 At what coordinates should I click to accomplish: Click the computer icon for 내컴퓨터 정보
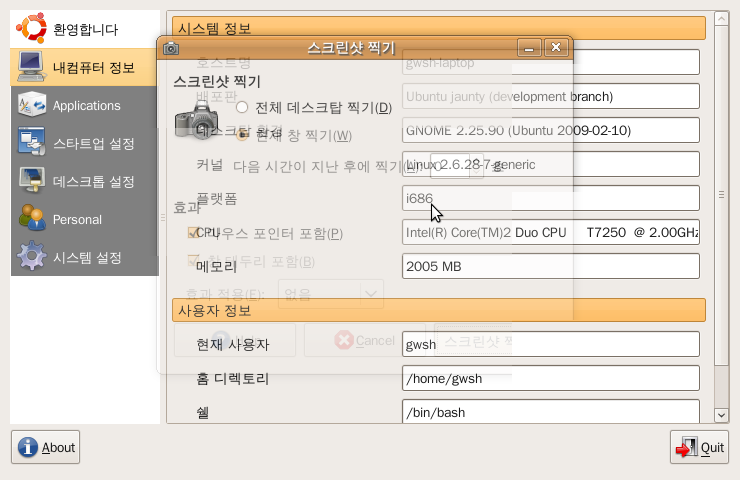click(x=31, y=67)
